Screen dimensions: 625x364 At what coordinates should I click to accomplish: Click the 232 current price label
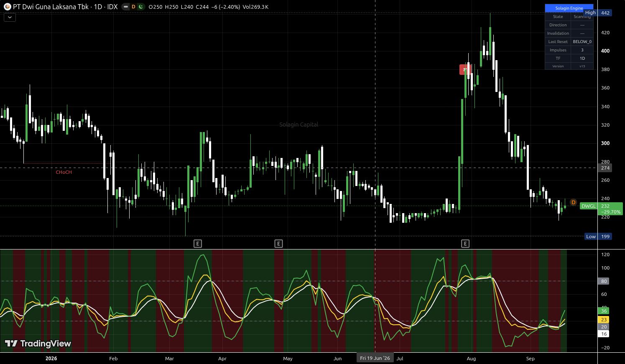pos(610,209)
